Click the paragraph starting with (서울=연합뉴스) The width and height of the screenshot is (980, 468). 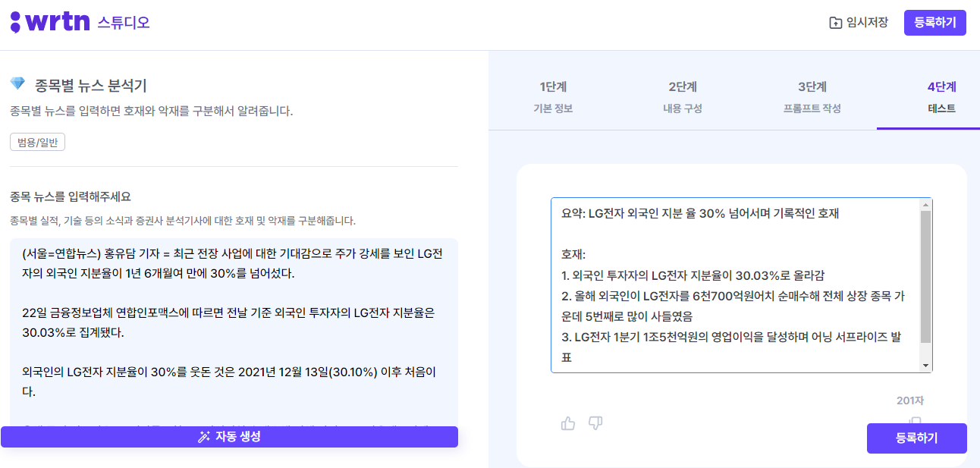tap(232, 262)
